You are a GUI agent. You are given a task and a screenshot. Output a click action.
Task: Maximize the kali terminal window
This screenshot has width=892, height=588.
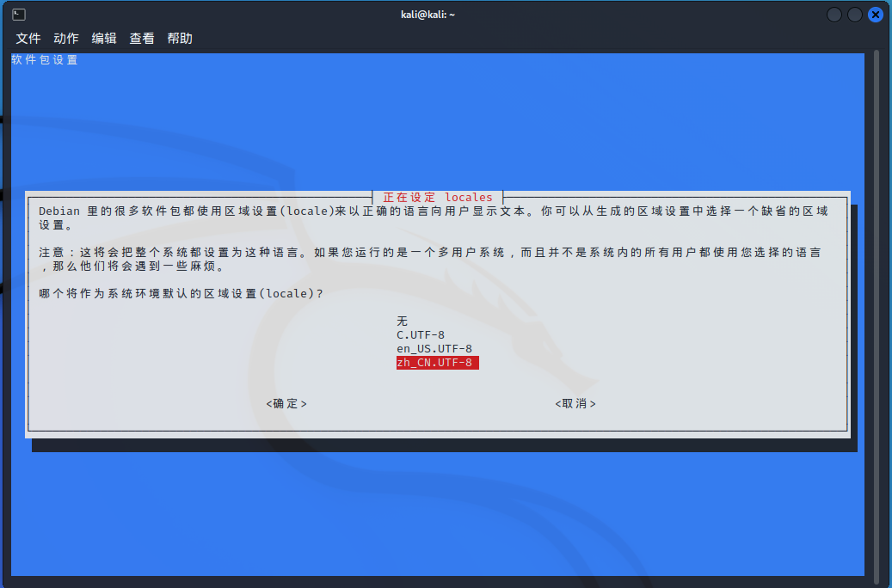[855, 15]
